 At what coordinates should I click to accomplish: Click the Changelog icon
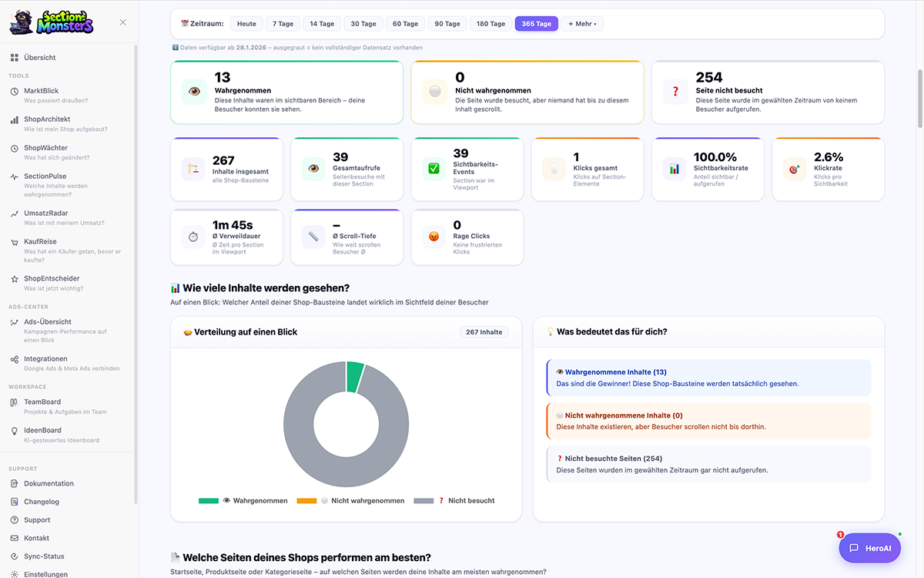click(x=15, y=502)
